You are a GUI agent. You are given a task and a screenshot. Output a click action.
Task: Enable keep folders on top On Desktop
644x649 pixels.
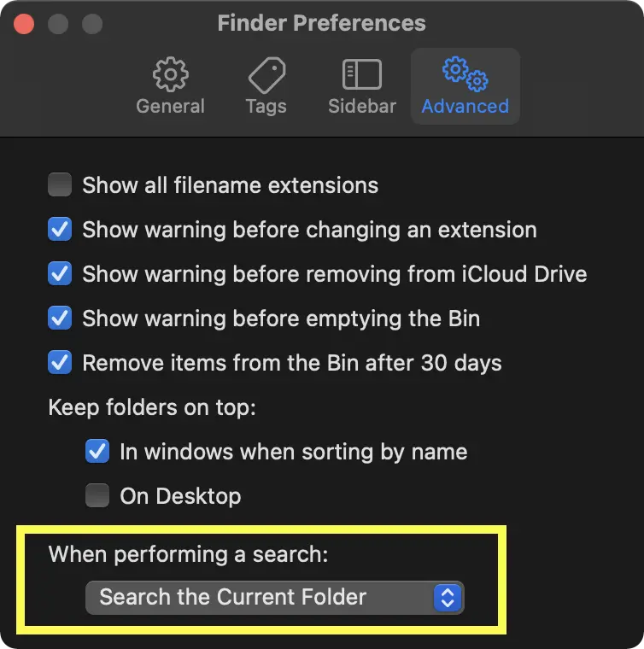97,495
